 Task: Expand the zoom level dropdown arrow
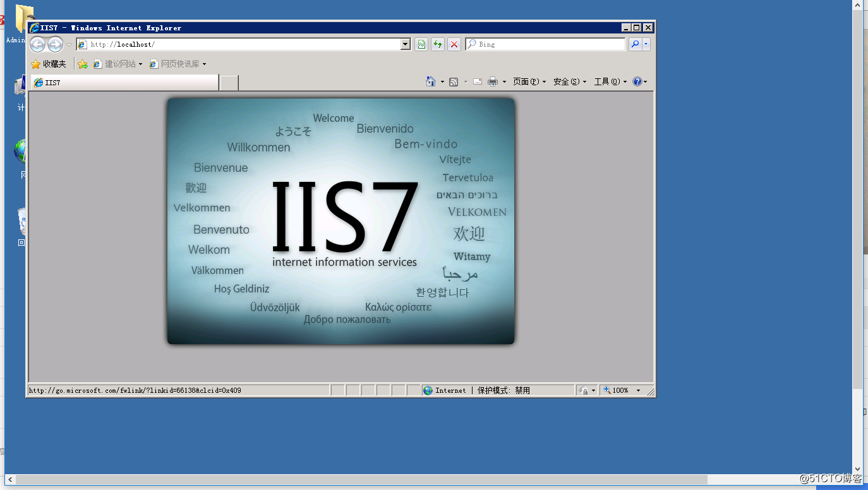pos(638,390)
